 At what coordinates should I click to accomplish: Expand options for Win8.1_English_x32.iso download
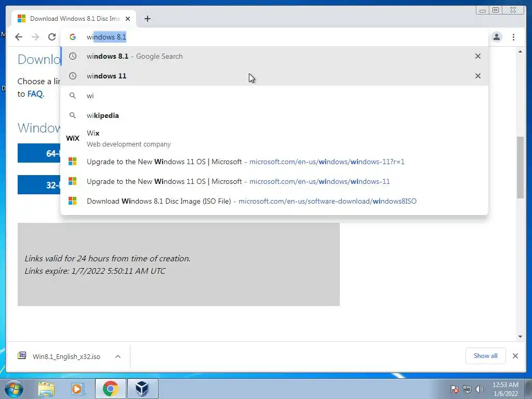click(x=118, y=356)
